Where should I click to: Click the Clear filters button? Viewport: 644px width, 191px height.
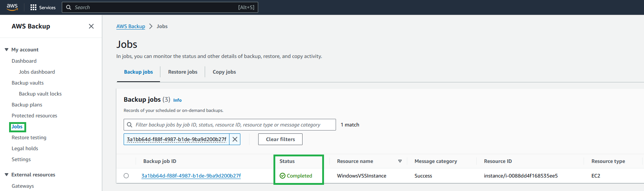click(x=280, y=139)
